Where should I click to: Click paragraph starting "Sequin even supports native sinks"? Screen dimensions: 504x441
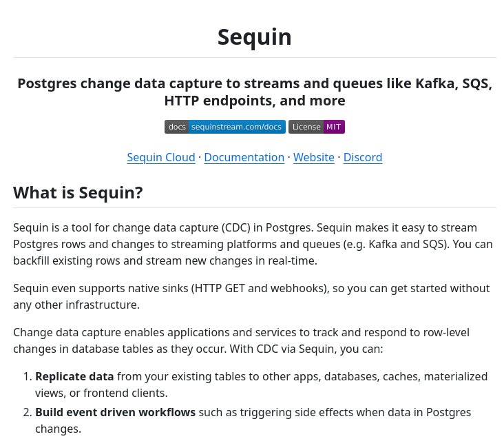click(x=251, y=296)
